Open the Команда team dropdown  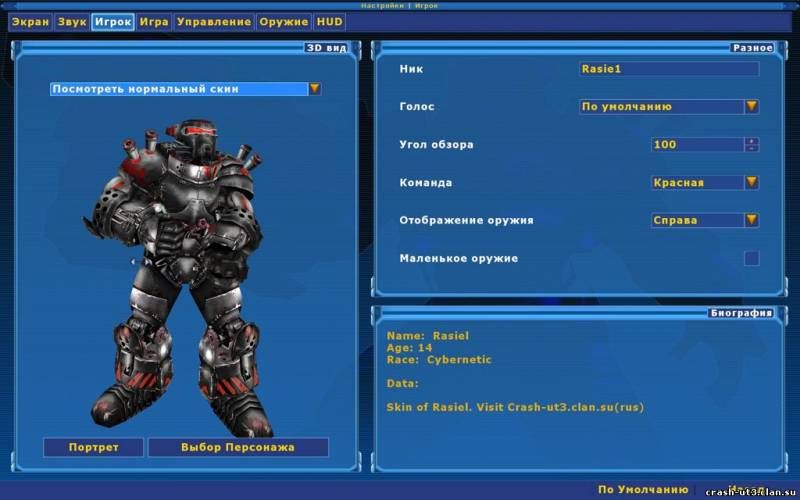(x=751, y=182)
